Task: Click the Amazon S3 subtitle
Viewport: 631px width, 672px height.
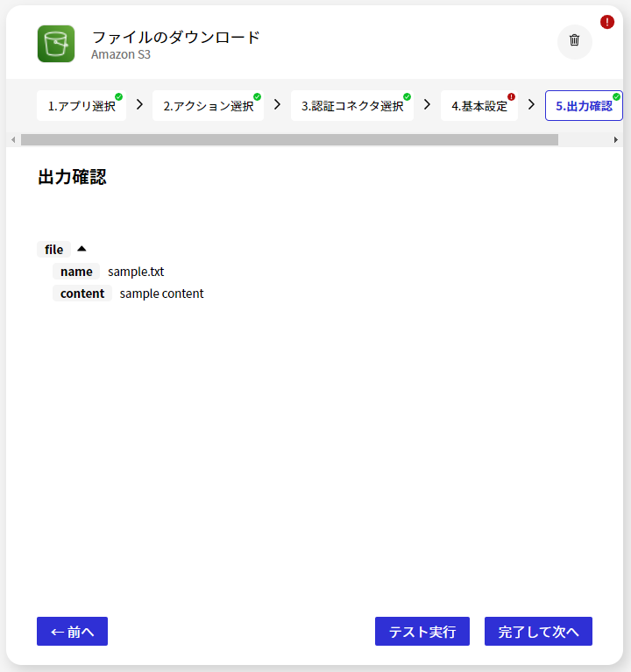Action: pyautogui.click(x=121, y=54)
